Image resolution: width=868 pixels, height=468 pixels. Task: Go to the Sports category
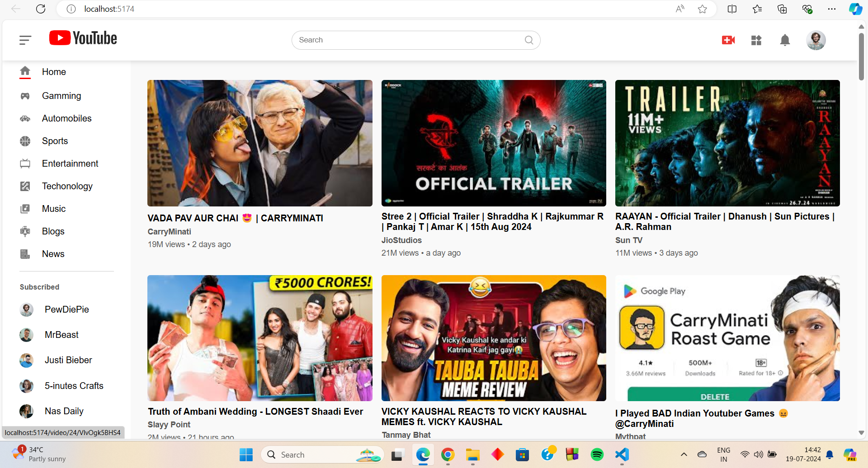[x=55, y=141]
